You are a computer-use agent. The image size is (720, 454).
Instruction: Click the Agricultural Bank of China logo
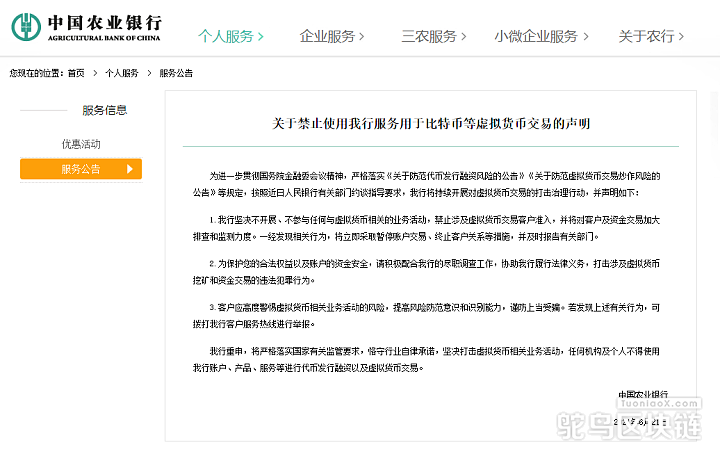click(x=88, y=28)
